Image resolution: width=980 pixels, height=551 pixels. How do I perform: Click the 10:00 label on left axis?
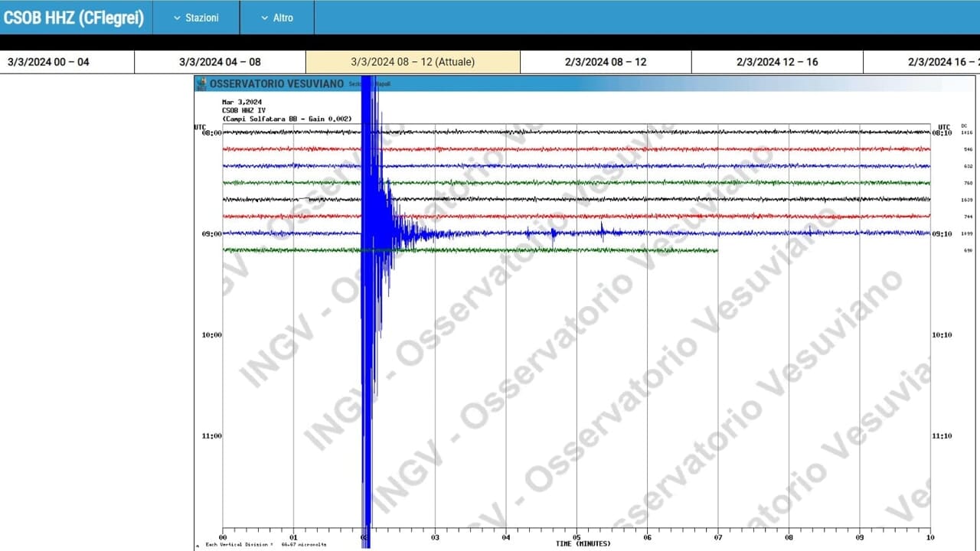211,334
